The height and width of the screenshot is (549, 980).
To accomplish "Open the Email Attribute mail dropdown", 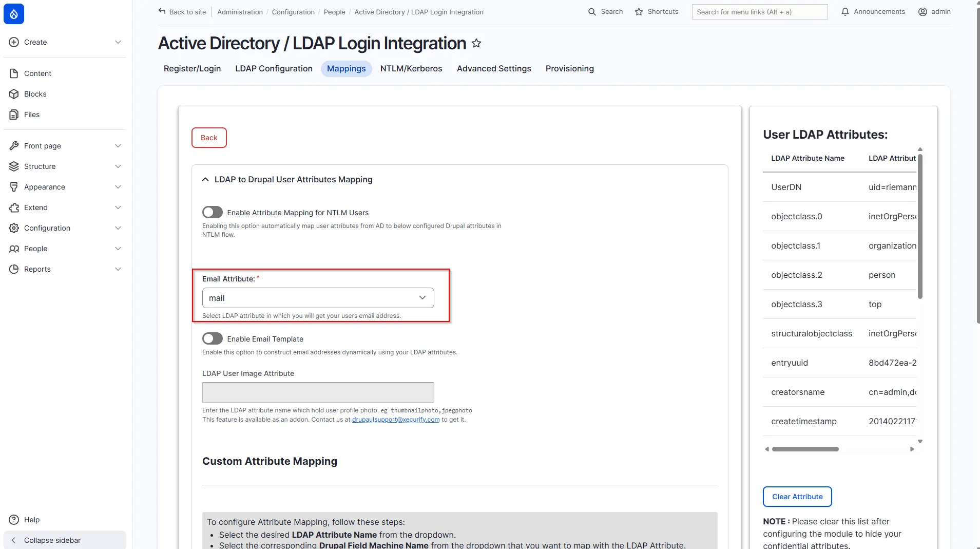I will click(318, 298).
